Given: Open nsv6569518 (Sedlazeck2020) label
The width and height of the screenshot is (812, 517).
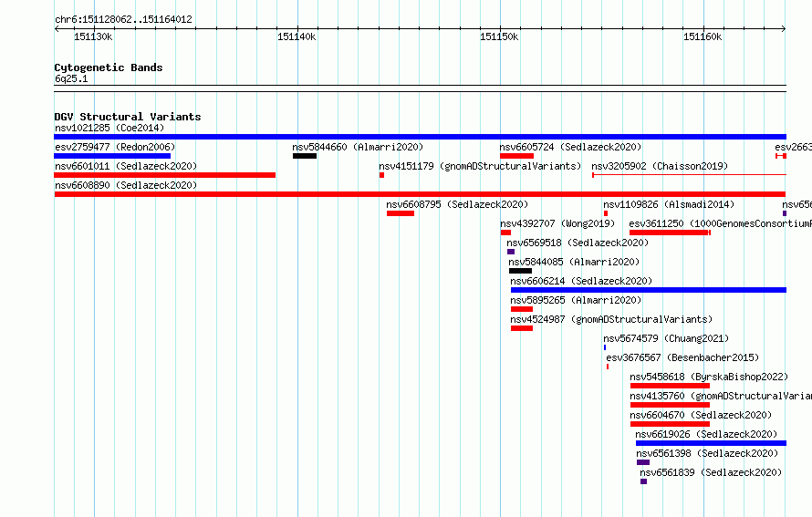Looking at the screenshot, I should point(578,243).
